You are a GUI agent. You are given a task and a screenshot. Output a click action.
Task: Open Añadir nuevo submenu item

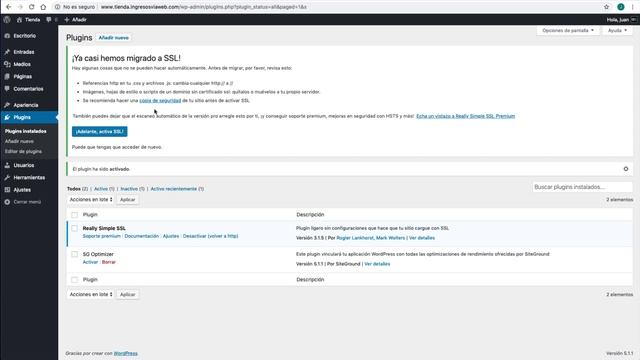(19, 141)
